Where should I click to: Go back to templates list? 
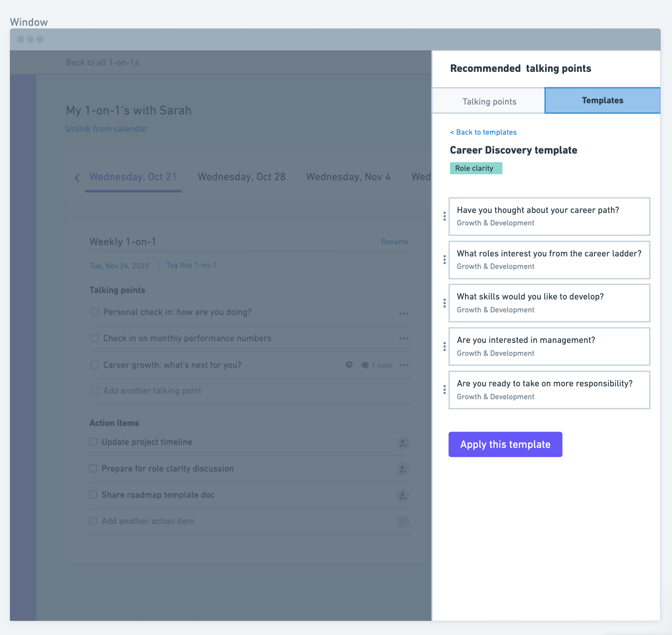click(483, 132)
